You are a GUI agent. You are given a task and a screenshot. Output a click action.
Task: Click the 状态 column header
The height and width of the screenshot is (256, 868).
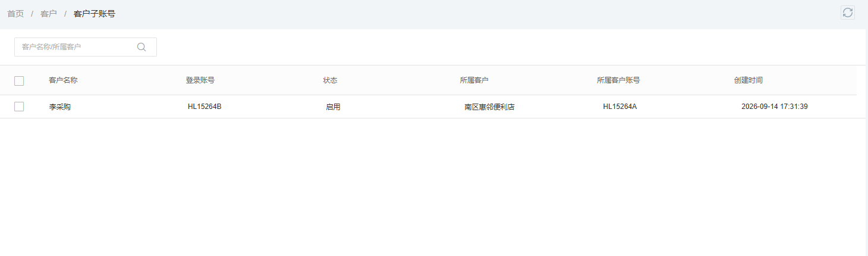[x=331, y=80]
